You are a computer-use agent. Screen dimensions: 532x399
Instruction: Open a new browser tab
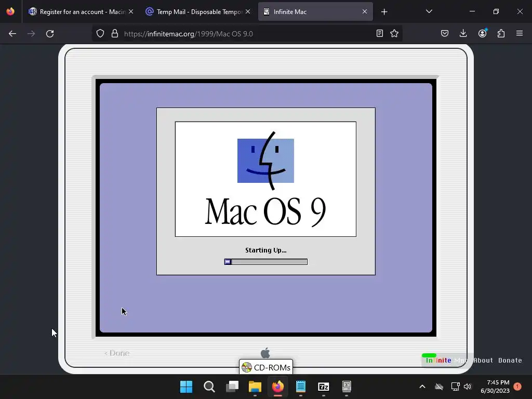click(x=384, y=12)
